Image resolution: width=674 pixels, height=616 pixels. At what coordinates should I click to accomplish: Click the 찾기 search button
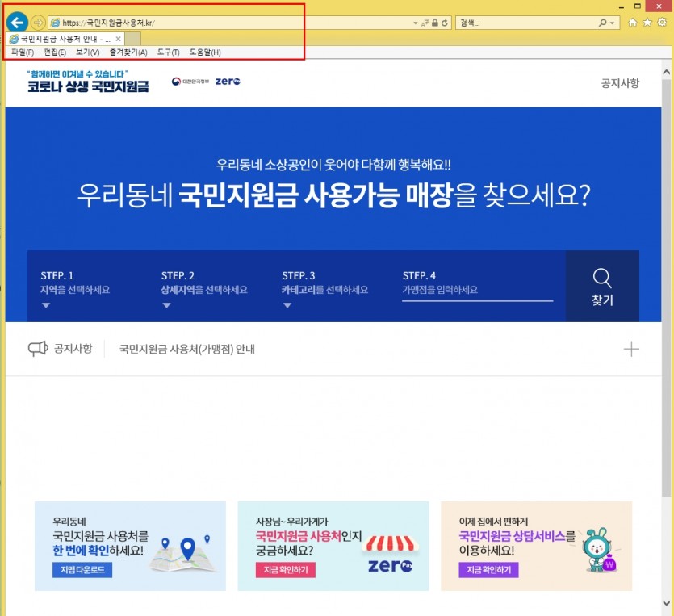coord(602,287)
